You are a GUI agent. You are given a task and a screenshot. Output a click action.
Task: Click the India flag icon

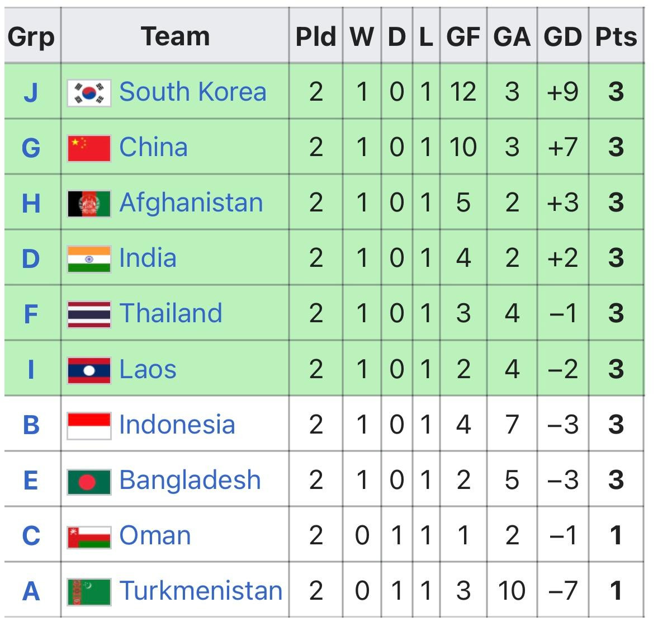tap(89, 258)
